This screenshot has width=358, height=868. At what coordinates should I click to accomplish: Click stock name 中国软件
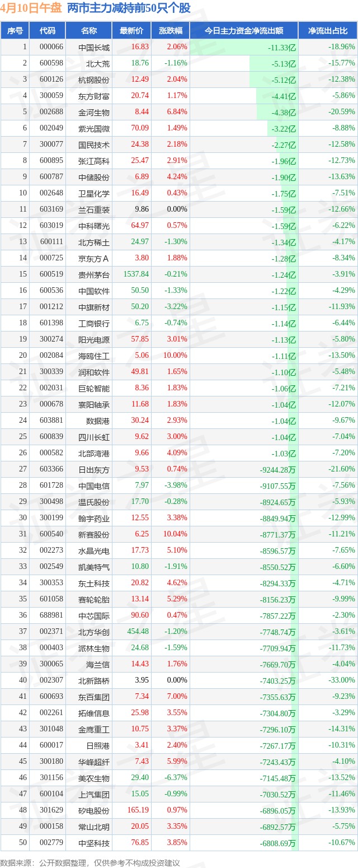(94, 291)
